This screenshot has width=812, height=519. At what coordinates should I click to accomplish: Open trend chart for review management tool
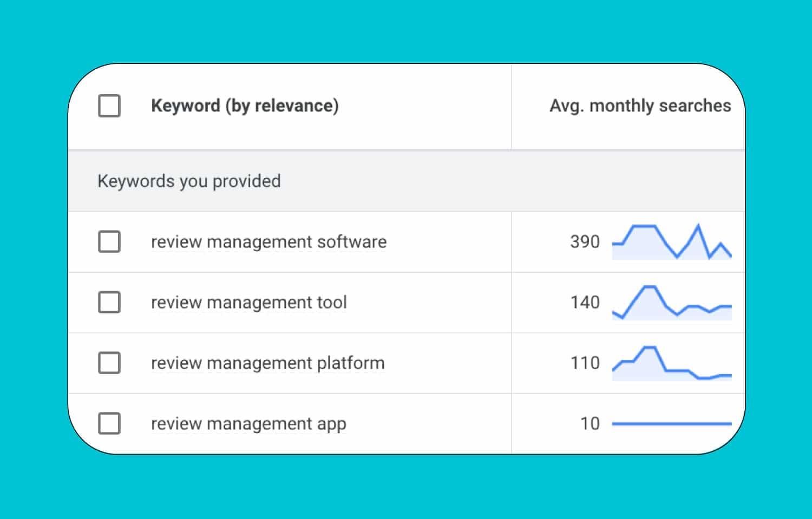pos(672,302)
